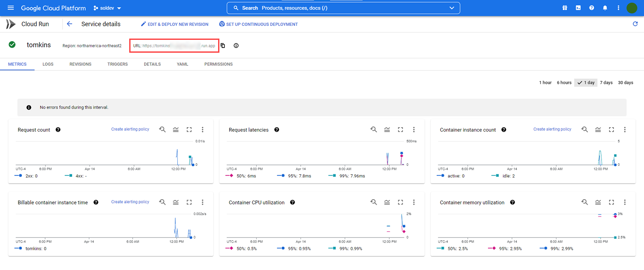Copy the service URL to clipboard
644x270 pixels.
coord(223,45)
